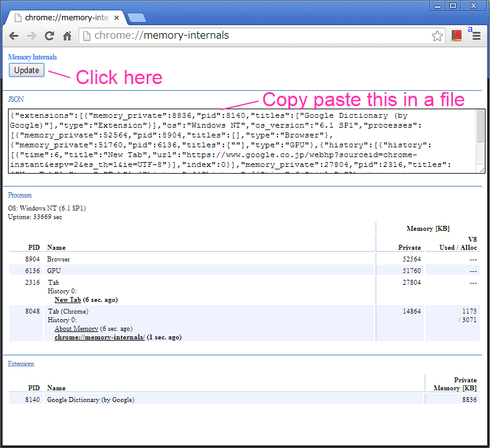Select private memory value 52564

click(x=411, y=259)
